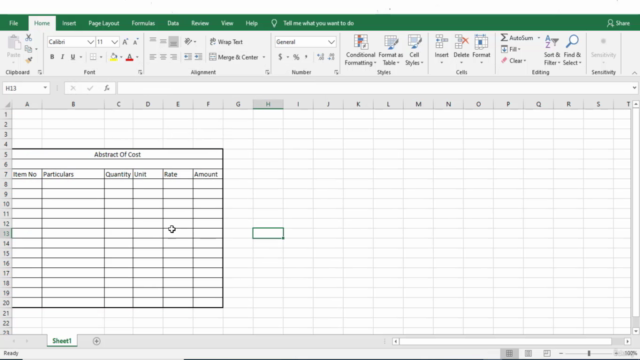Toggle Bold formatting
The image size is (640, 360).
[52, 57]
